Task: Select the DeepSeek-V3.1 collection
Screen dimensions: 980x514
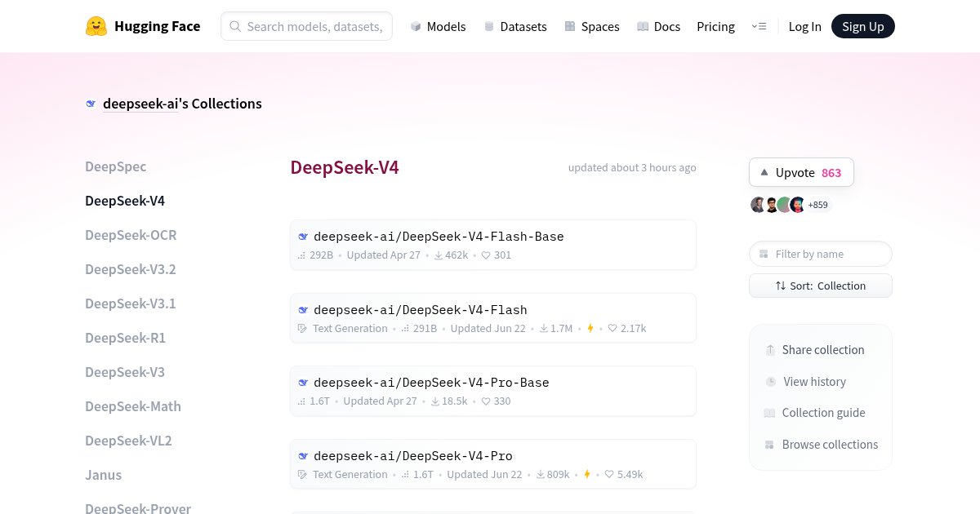Action: (131, 304)
